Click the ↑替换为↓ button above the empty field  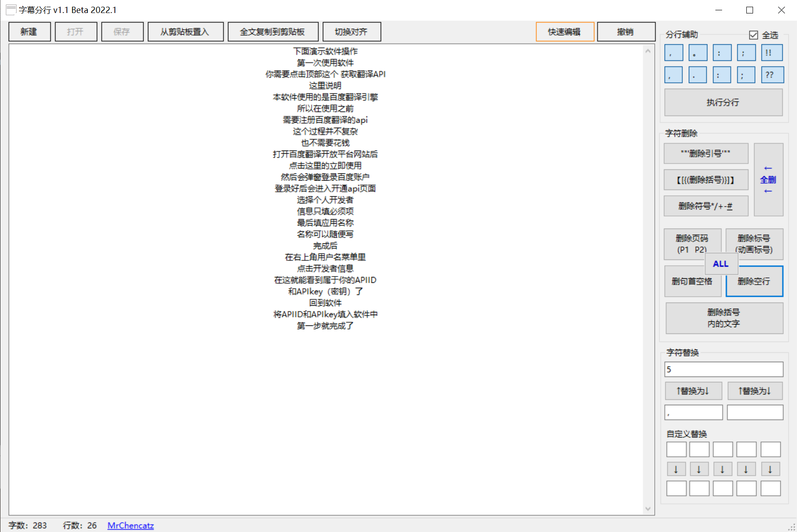755,391
